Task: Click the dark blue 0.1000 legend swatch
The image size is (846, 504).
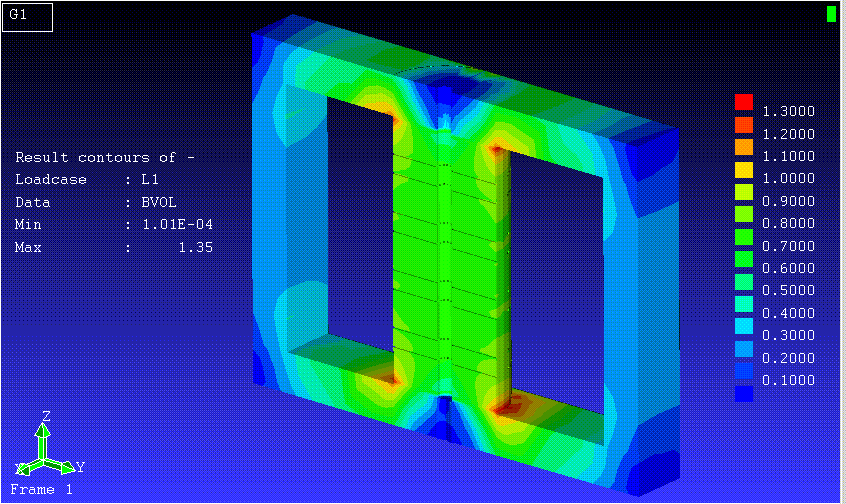Action: click(x=743, y=394)
